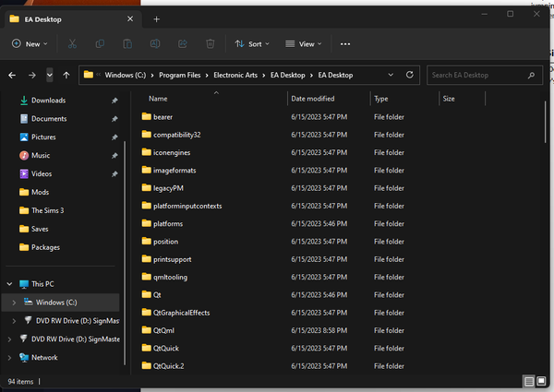The width and height of the screenshot is (554, 392).
Task: Click Program Files breadcrumb
Action: 179,75
